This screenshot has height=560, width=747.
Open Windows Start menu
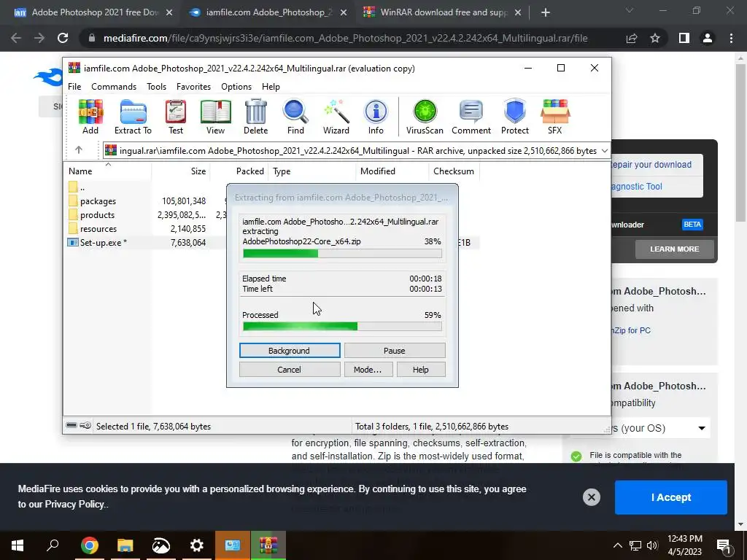[x=18, y=545]
